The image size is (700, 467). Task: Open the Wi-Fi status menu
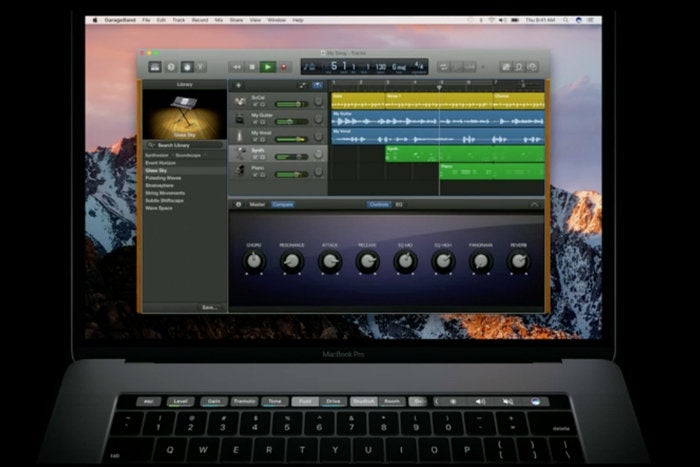tap(492, 20)
